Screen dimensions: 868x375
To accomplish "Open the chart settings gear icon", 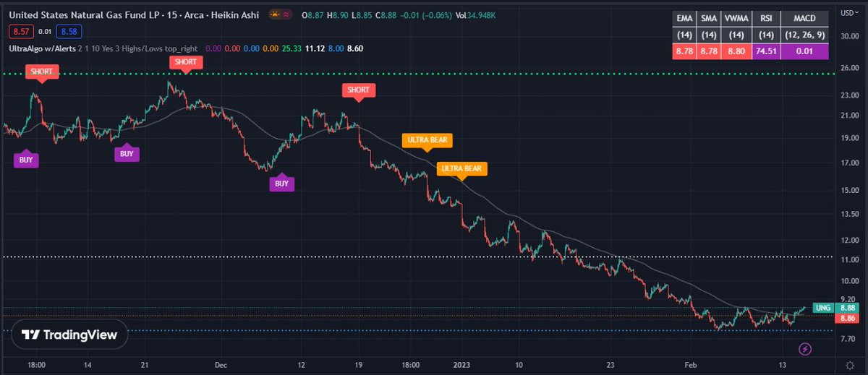I will coord(848,365).
